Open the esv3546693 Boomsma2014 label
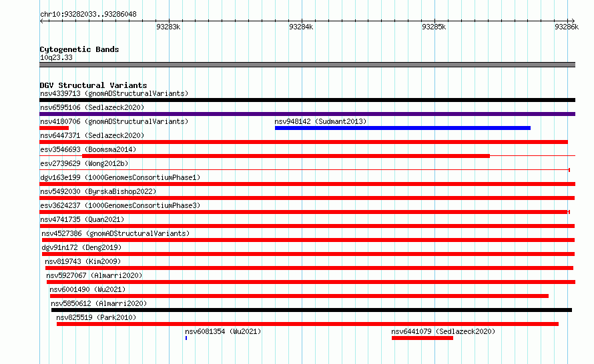Screen dimensions: 594x364 88,149
